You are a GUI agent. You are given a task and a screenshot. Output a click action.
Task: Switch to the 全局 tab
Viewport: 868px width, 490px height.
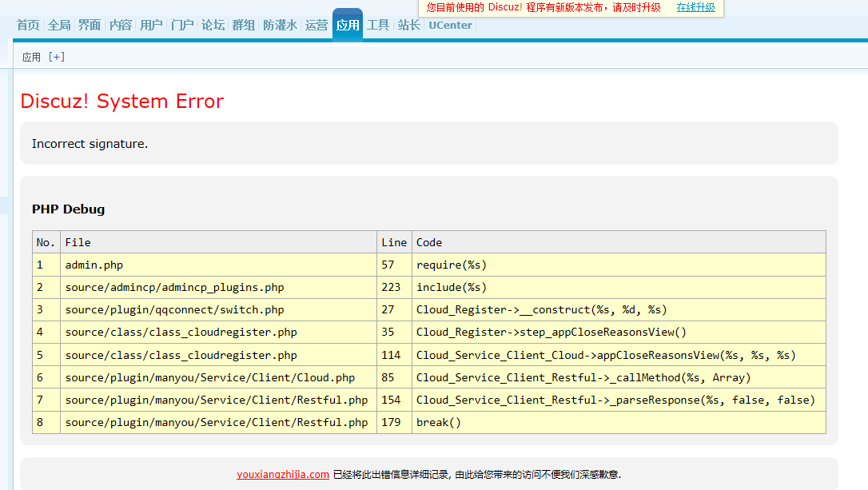(59, 25)
